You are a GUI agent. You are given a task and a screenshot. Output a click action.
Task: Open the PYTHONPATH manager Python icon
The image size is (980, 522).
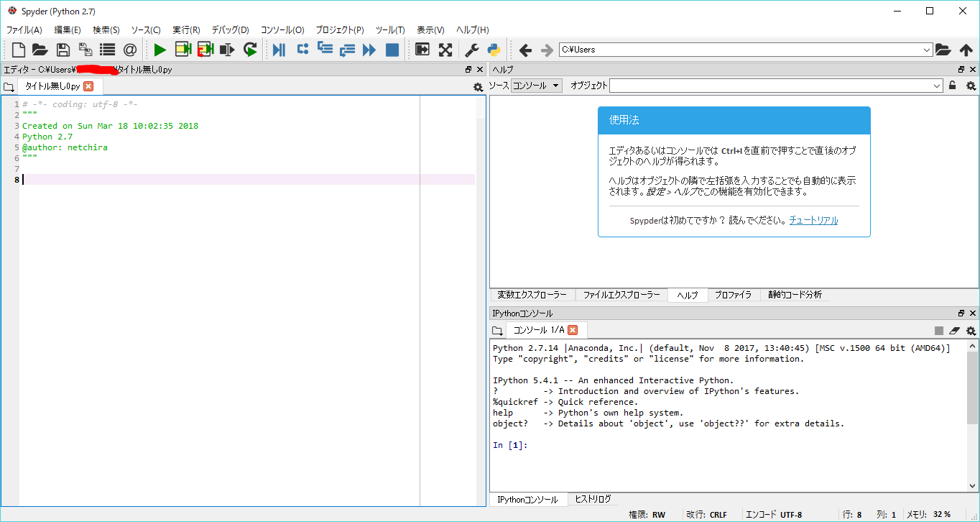point(494,50)
